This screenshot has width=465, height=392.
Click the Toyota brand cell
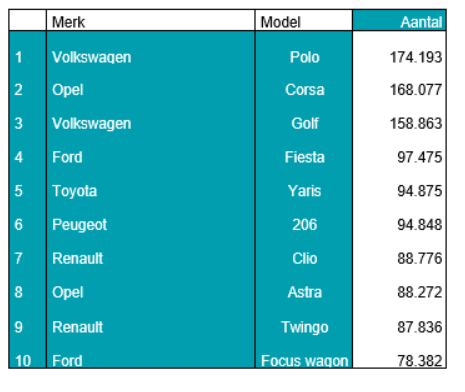(x=150, y=191)
